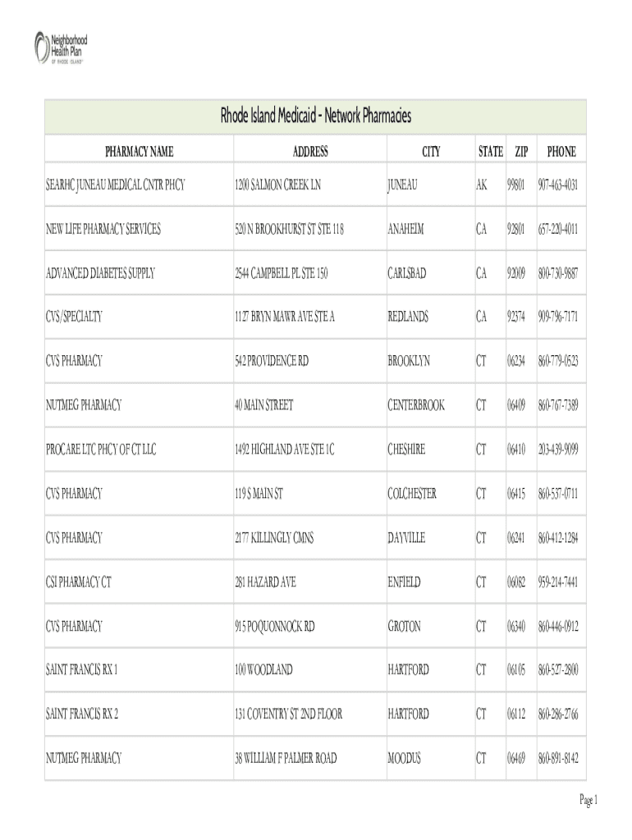Select the ADVANCED DIABETES SUPPLY row name

(100, 273)
